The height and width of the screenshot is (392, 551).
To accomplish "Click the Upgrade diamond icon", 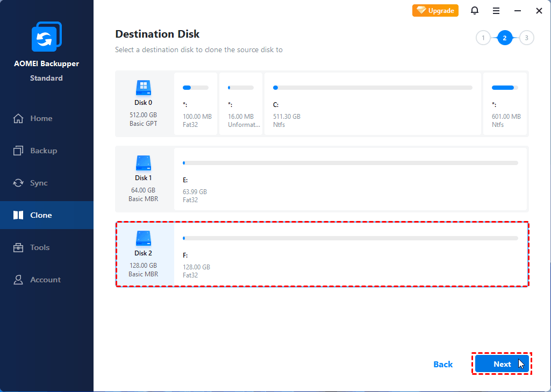I will pos(421,10).
